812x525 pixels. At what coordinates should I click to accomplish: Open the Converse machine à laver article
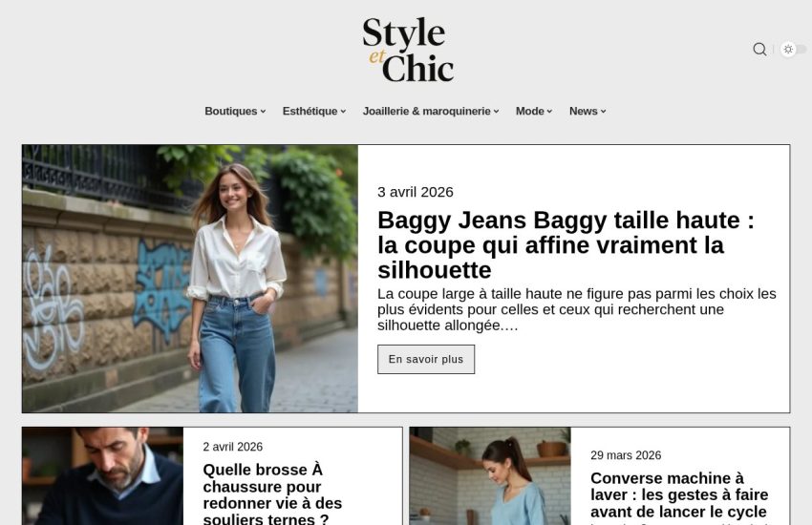point(679,495)
